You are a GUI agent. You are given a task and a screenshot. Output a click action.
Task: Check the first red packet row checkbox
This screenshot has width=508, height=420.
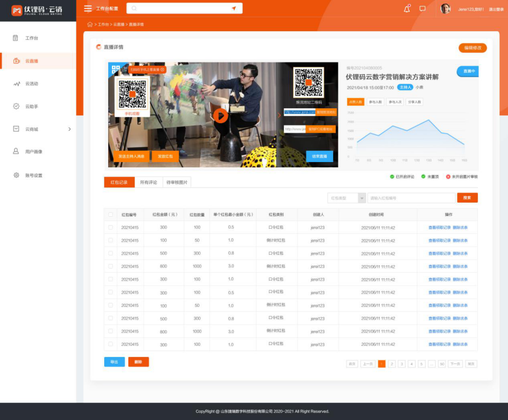(111, 227)
